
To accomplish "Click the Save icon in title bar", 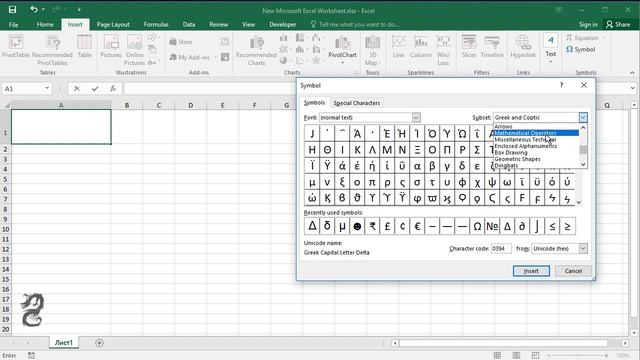I will (12, 10).
